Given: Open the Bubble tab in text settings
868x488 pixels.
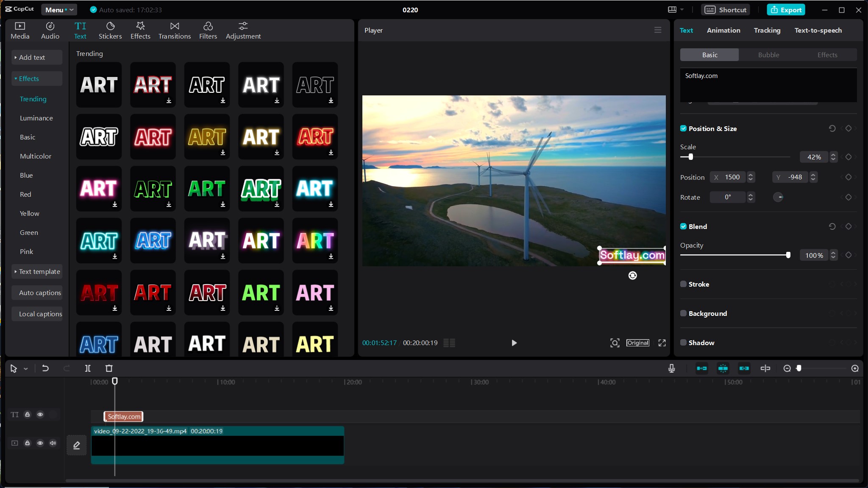Looking at the screenshot, I should coord(768,55).
